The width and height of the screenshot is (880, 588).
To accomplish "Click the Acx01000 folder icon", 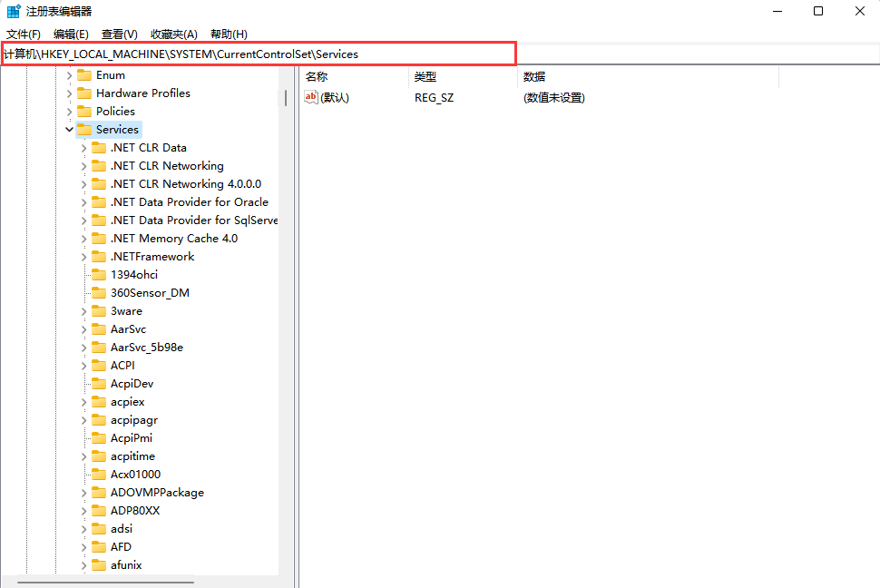I will 99,474.
